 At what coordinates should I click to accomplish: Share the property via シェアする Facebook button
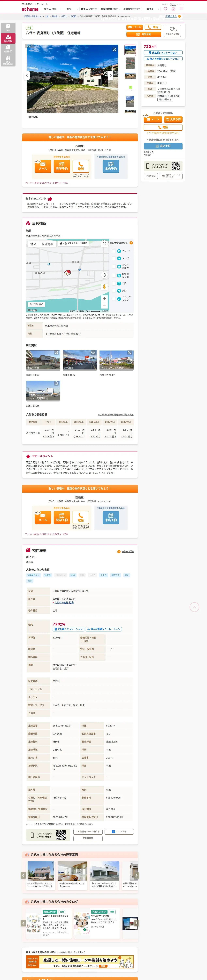click(119, 832)
